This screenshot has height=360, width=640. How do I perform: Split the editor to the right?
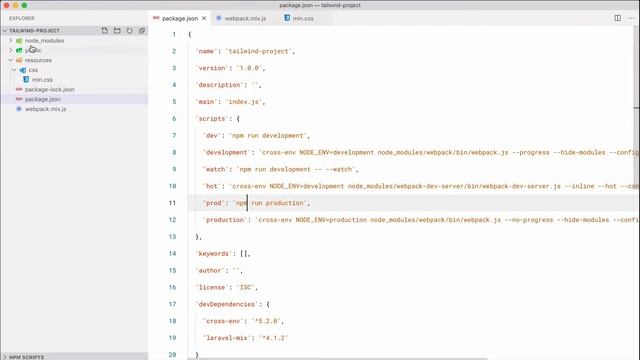(618, 18)
